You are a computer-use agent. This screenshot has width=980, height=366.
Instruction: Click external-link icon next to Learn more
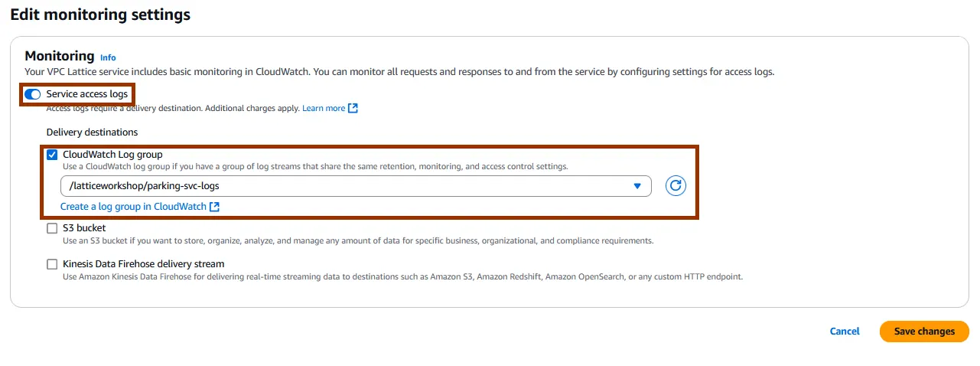tap(353, 109)
